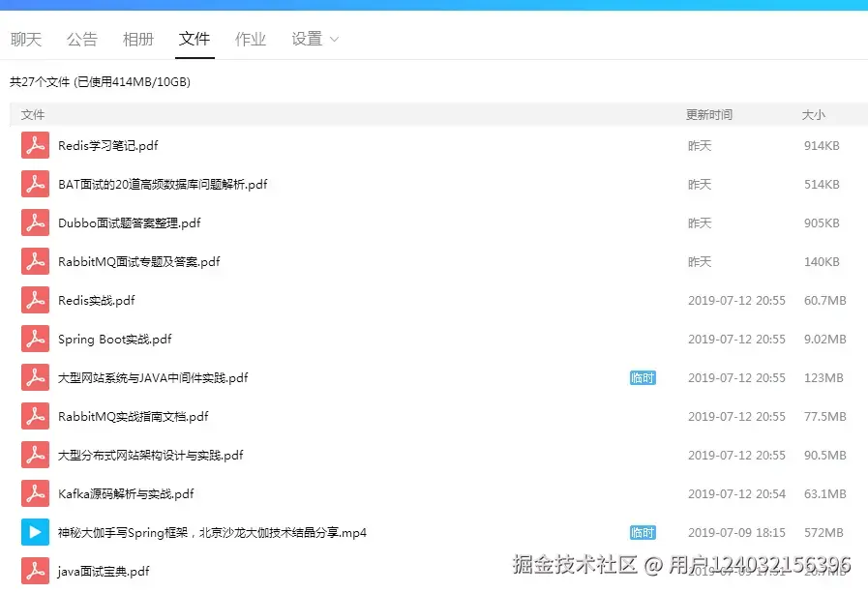Open file BAT面试的20道高频数据库问题解析.pdf
This screenshot has height=593, width=868.
tap(163, 184)
